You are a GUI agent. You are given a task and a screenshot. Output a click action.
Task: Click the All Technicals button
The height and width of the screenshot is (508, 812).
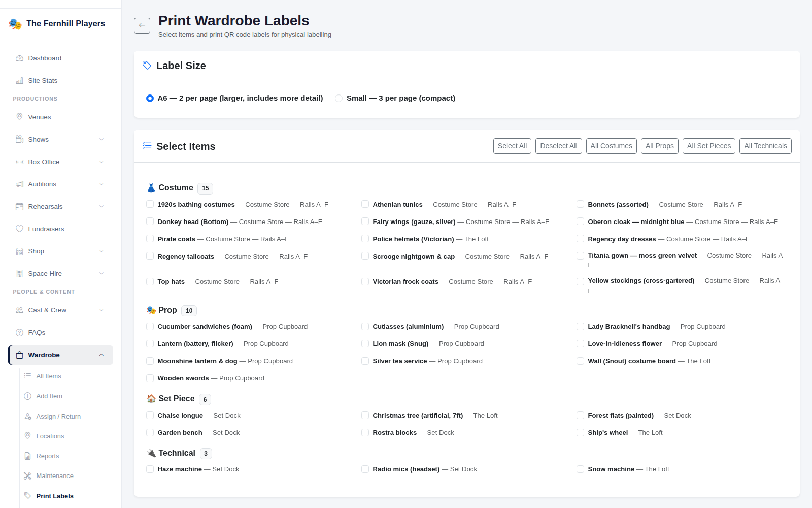pyautogui.click(x=765, y=146)
